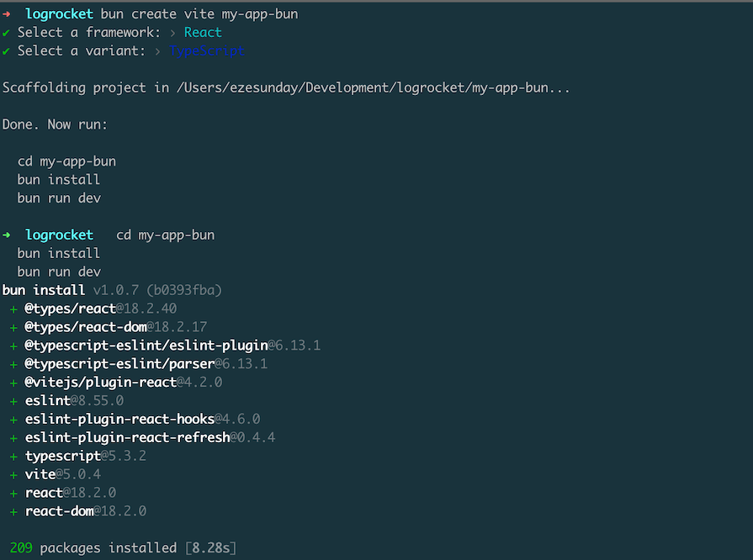Viewport: 753px width, 560px height.
Task: Click the typescript@5.3.2 package entry
Action: tap(86, 456)
